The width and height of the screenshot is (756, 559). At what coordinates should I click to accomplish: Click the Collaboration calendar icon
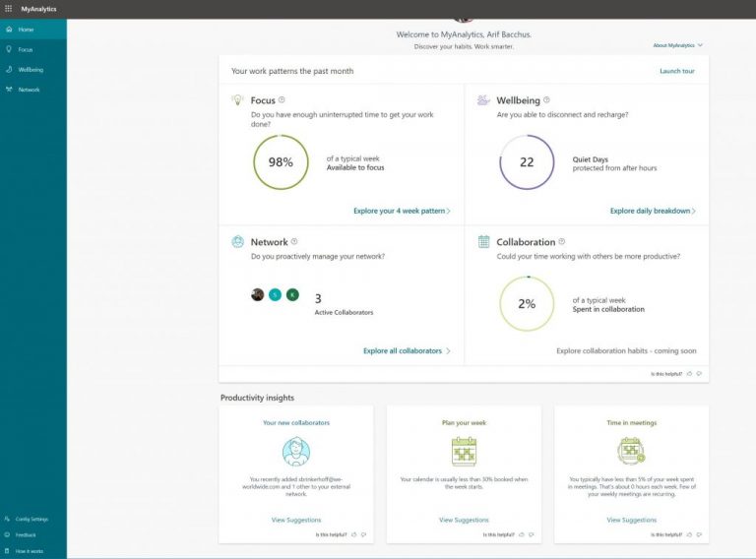[483, 241]
